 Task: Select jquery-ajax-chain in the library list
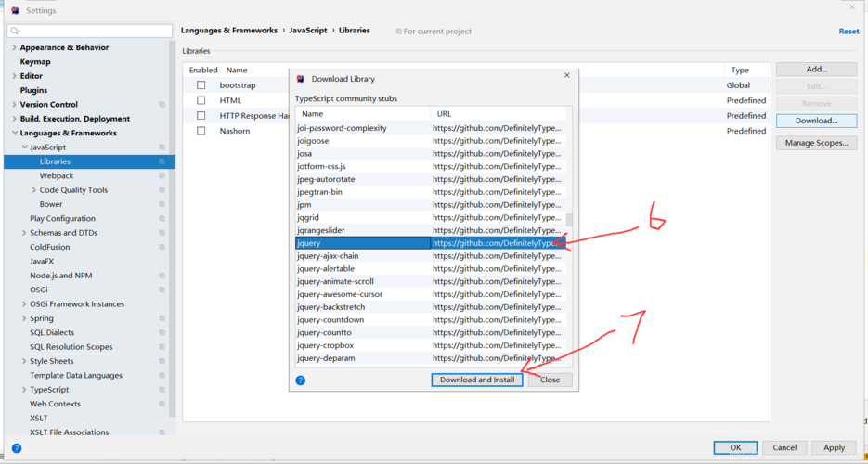[x=328, y=256]
